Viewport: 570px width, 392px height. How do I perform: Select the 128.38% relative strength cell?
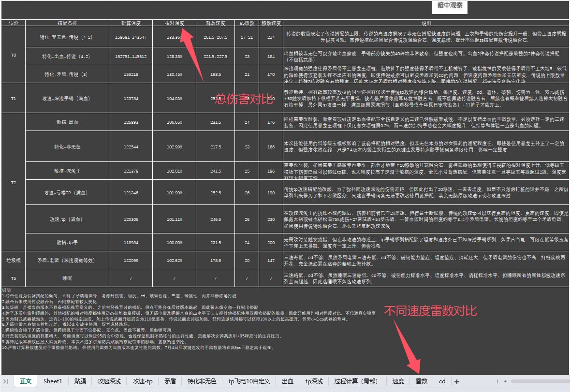point(175,57)
